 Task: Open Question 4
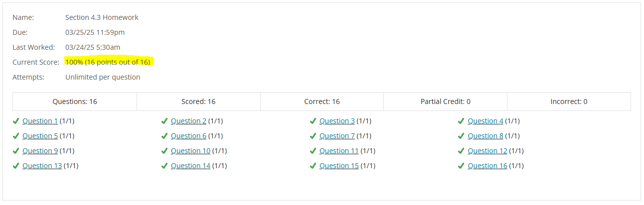[485, 121]
